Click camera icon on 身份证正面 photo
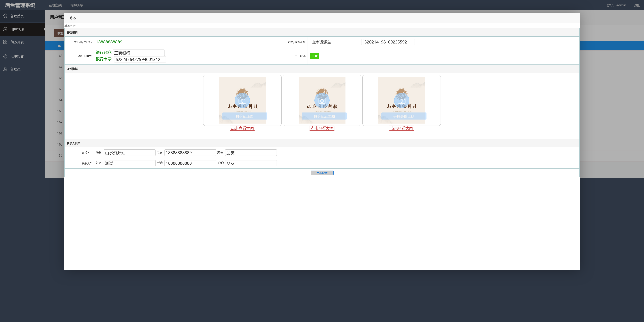 click(242, 100)
